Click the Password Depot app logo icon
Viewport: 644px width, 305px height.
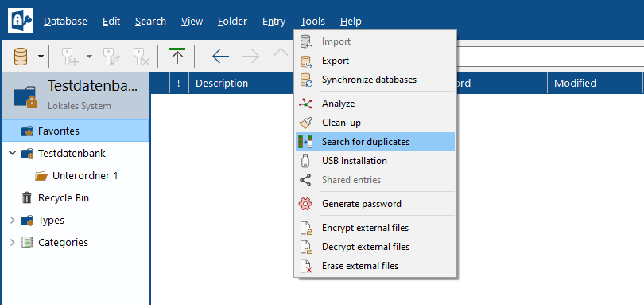click(x=21, y=21)
